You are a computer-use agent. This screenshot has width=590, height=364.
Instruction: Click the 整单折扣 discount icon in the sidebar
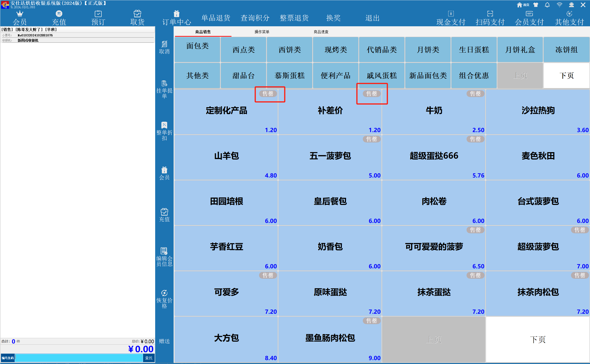pos(164,125)
